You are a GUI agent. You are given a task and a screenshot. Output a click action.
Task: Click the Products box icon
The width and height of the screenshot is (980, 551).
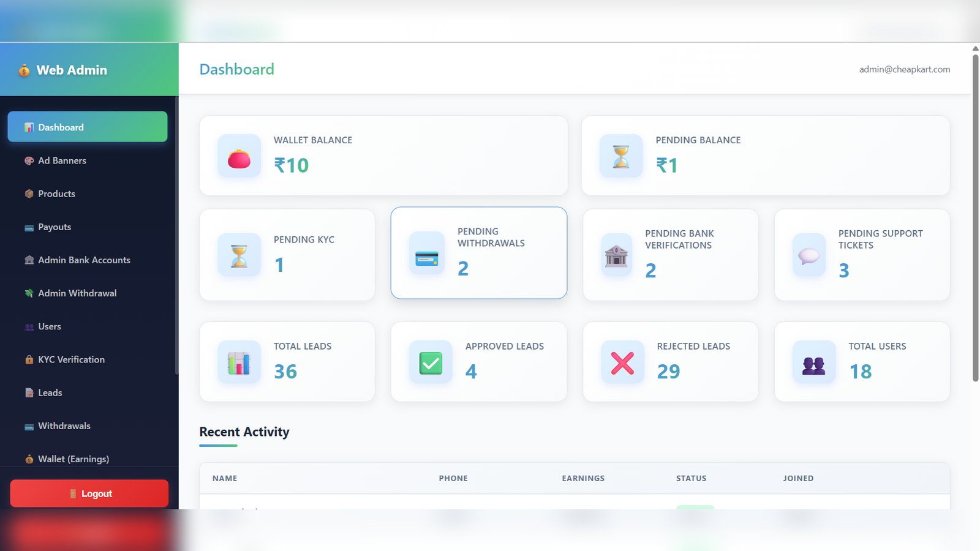[x=29, y=193]
